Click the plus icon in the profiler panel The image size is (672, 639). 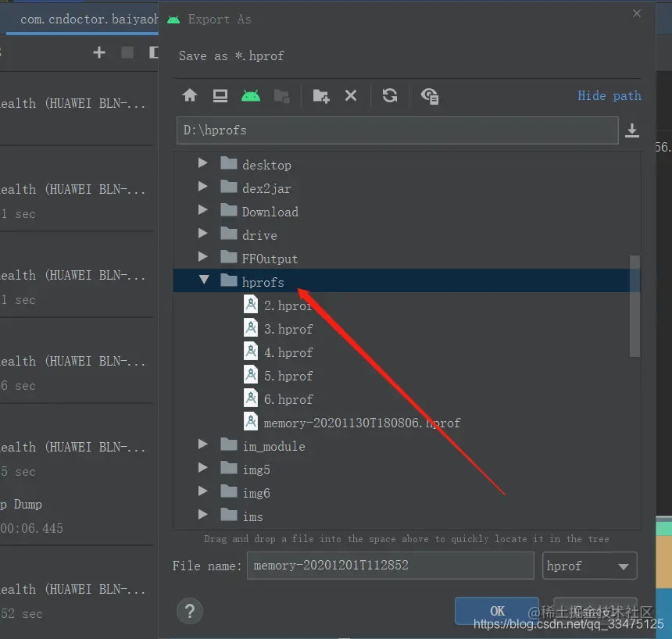99,52
